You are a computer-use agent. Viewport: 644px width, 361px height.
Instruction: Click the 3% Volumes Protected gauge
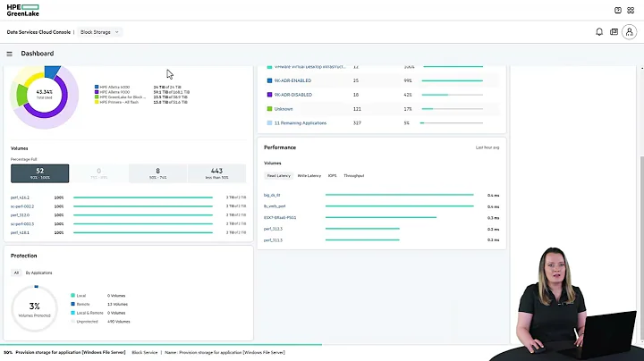(35, 308)
